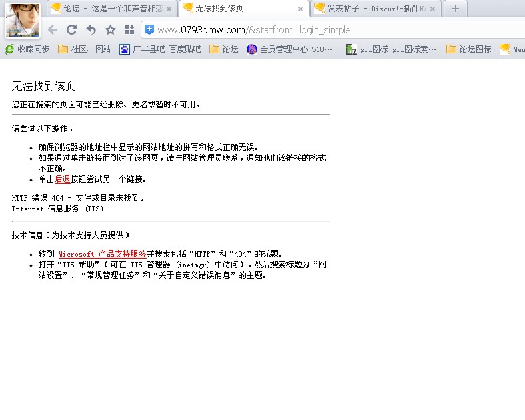Screen dimensions: 525x420
Task: Click the blue shield icon in address bar
Action: (x=149, y=29)
